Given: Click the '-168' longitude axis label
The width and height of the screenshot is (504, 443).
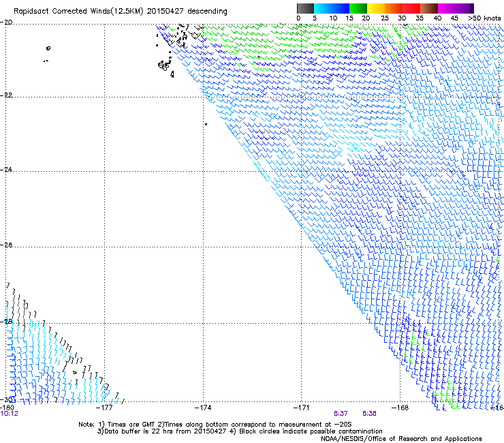Looking at the screenshot, I should point(400,408).
